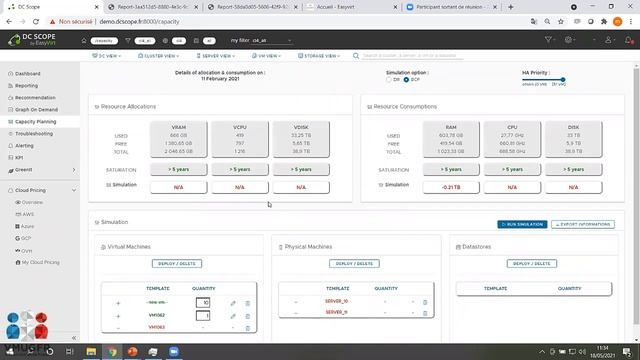Click the plus sign on the VM1062 row
This screenshot has width=640, height=360.
[x=118, y=316]
